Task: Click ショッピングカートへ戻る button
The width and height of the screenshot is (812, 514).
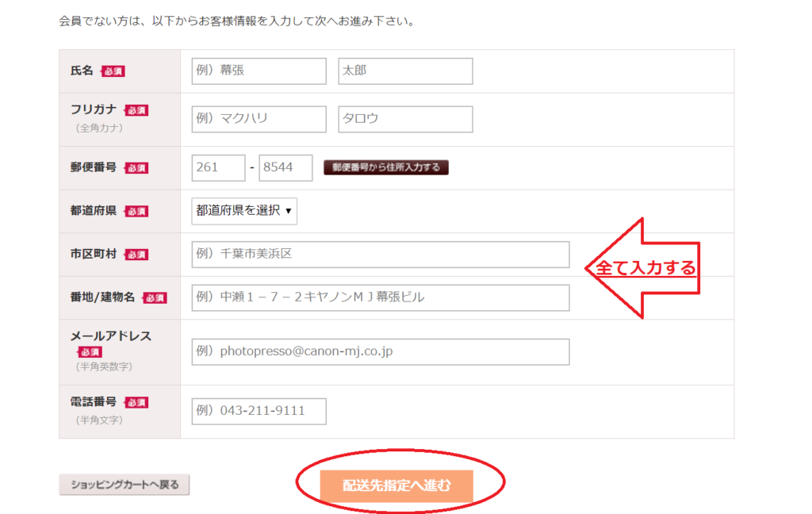Action: click(124, 485)
